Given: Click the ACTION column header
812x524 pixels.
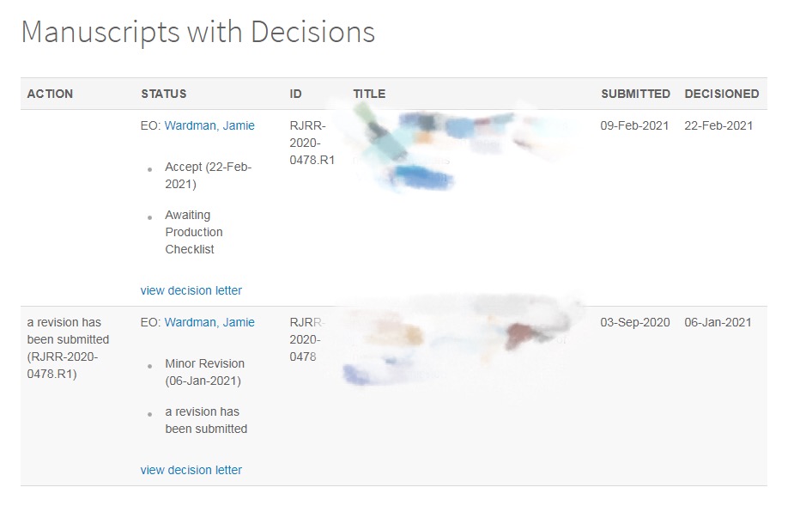Looking at the screenshot, I should pos(50,94).
